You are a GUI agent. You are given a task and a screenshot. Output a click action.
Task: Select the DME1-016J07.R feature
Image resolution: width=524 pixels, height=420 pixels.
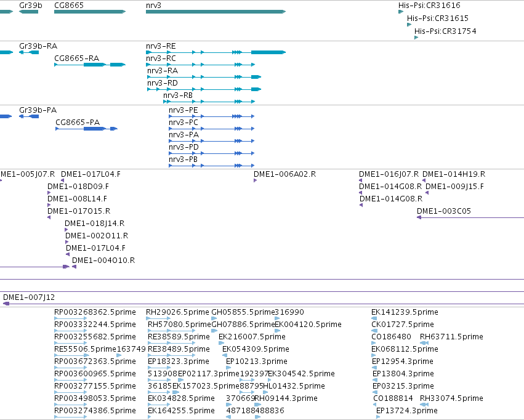click(x=389, y=174)
